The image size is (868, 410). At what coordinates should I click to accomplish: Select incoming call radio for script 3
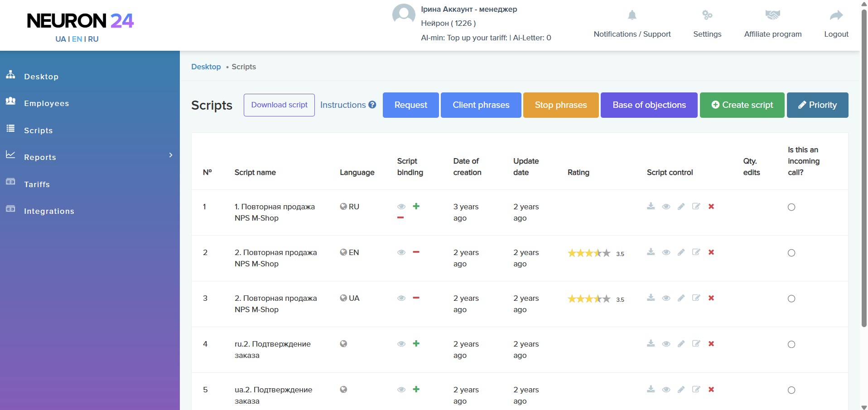pos(791,299)
